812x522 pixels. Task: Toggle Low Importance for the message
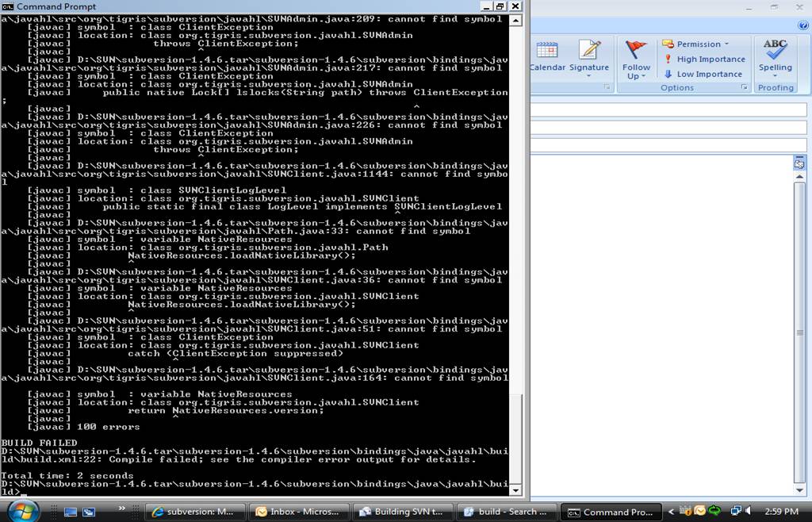click(703, 74)
